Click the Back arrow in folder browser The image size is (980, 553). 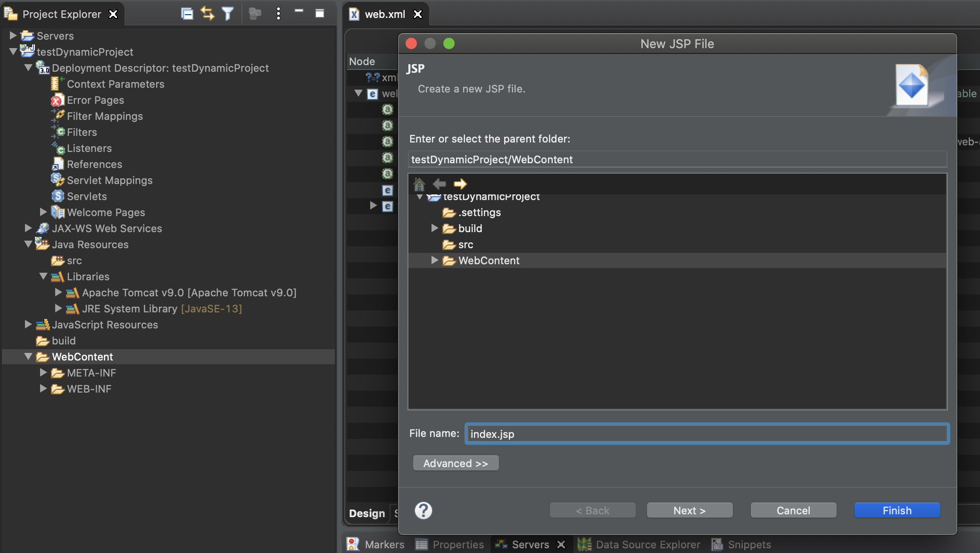(x=439, y=184)
